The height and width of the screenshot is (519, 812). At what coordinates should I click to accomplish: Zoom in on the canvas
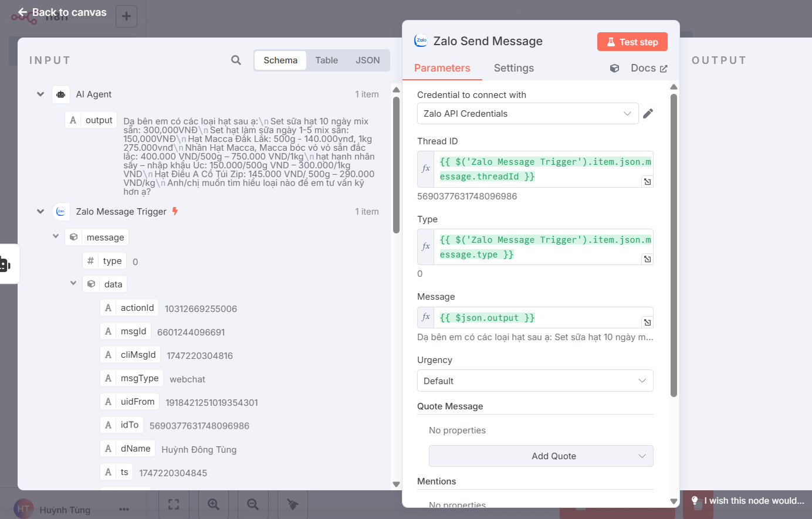(x=214, y=504)
